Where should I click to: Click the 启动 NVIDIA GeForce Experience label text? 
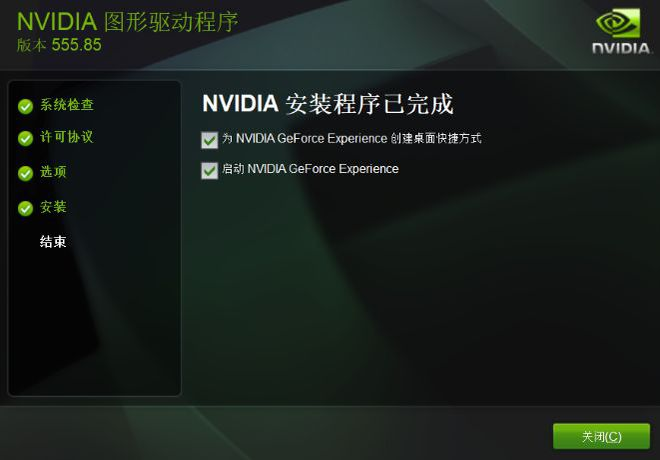310,169
